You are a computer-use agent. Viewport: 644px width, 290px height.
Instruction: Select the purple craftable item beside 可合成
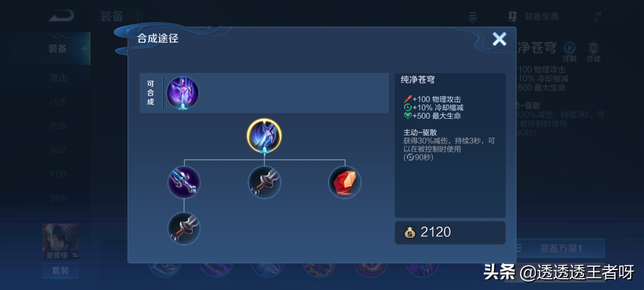(183, 93)
